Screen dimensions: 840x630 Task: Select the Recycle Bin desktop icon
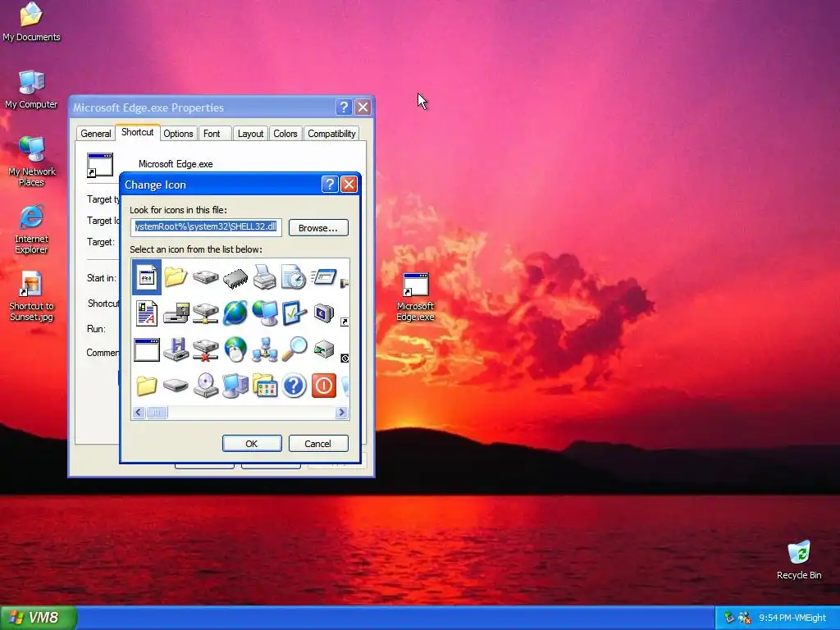point(799,559)
